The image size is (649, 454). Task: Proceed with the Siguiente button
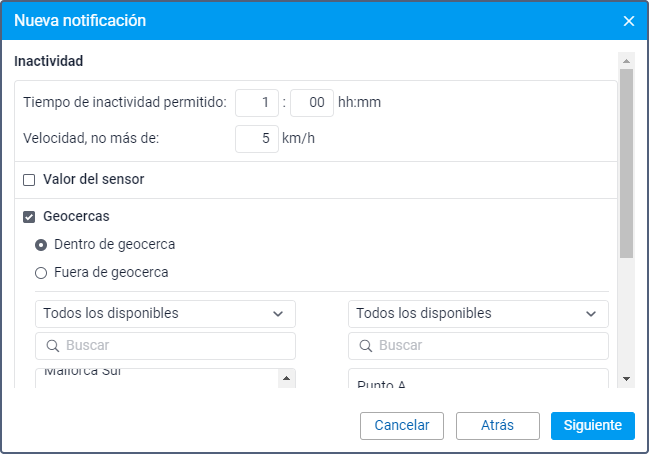point(592,425)
